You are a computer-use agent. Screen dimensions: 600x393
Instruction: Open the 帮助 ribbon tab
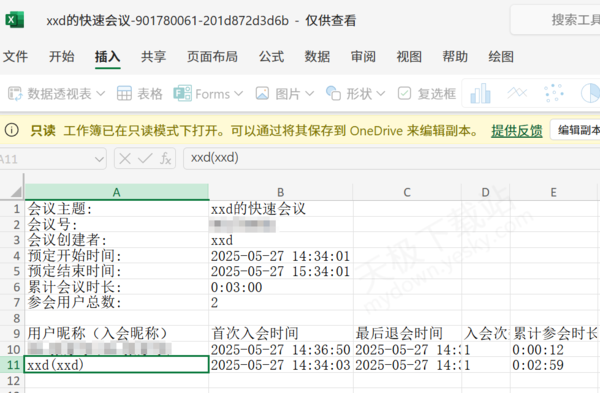pos(455,57)
